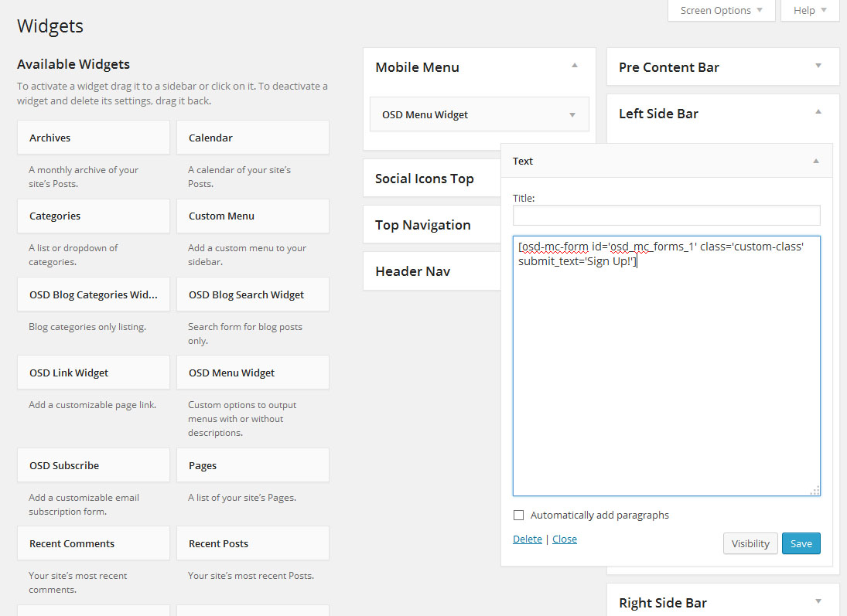This screenshot has width=847, height=616.
Task: Click the Pre Content Bar heading
Action: [x=669, y=67]
